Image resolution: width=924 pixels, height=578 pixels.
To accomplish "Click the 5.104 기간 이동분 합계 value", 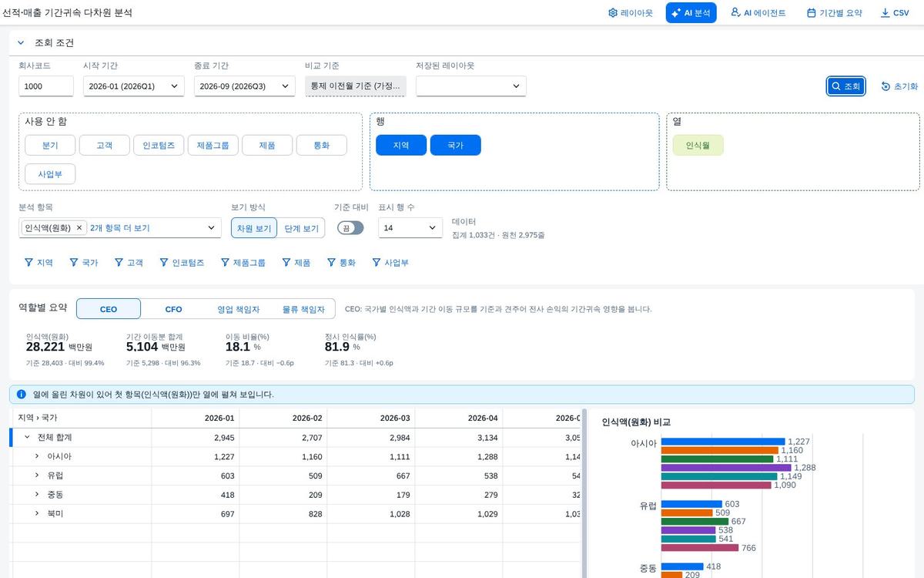I will click(142, 348).
